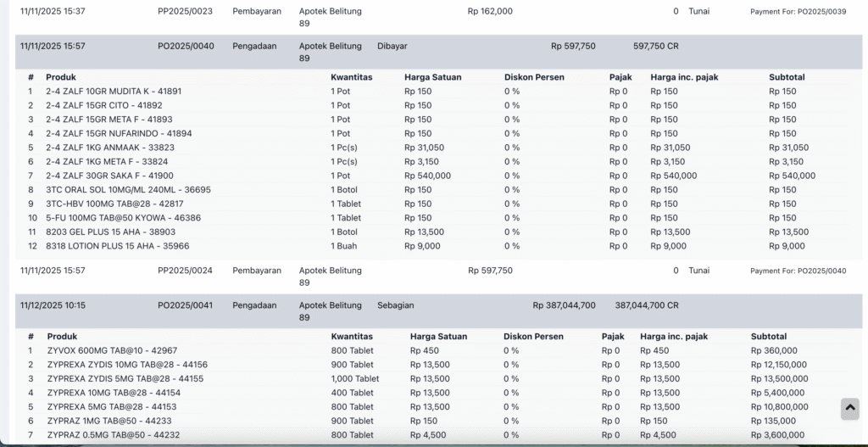
Task: Click the scroll-to-top arrow button
Action: [849, 408]
